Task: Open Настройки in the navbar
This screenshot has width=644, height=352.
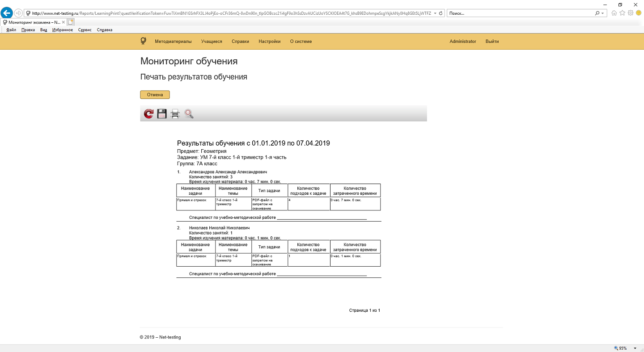Action: [x=270, y=41]
